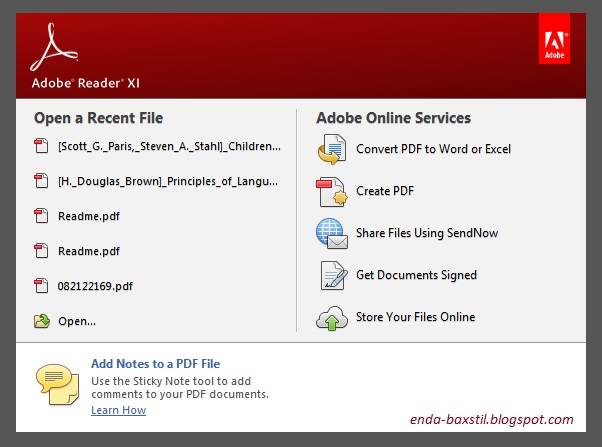Click the Create PDF icon
Screen dimensions: 602x447
(332, 192)
